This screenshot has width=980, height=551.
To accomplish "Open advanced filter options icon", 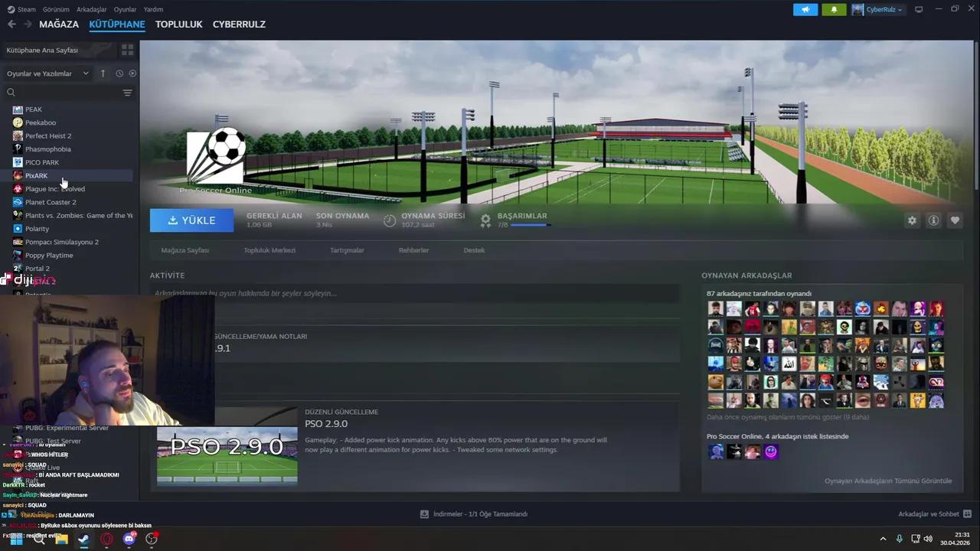I will click(x=127, y=93).
